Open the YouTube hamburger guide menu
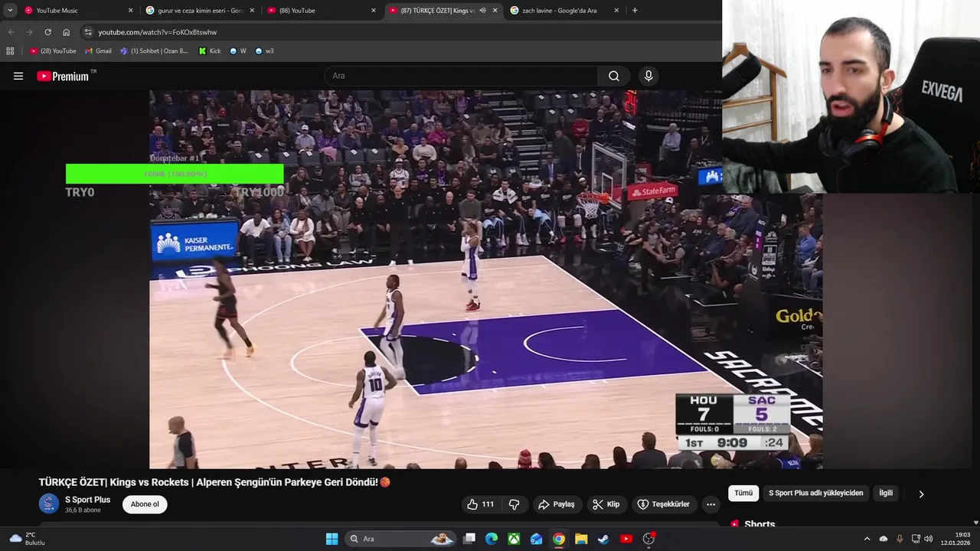Image resolution: width=980 pixels, height=551 pixels. point(18,76)
